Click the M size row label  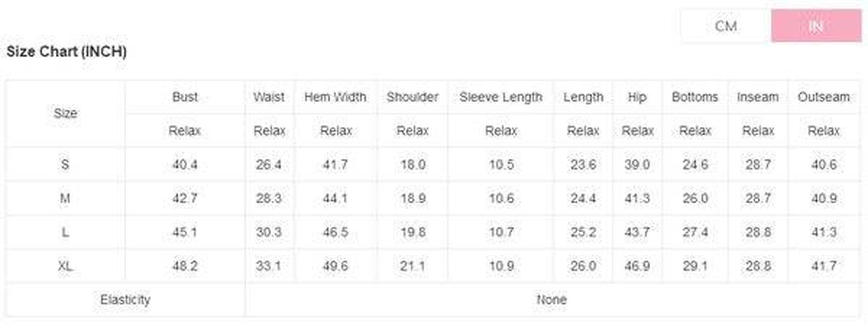coord(65,198)
